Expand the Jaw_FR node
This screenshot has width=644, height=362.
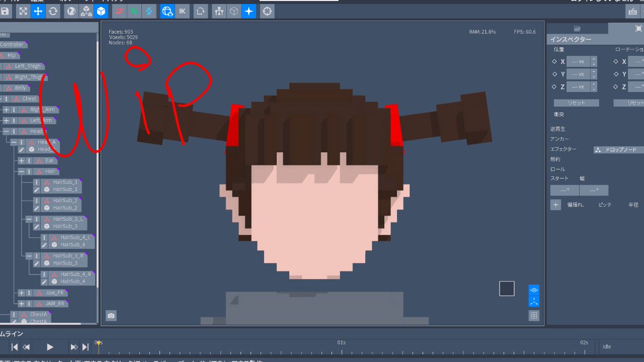coord(21,293)
